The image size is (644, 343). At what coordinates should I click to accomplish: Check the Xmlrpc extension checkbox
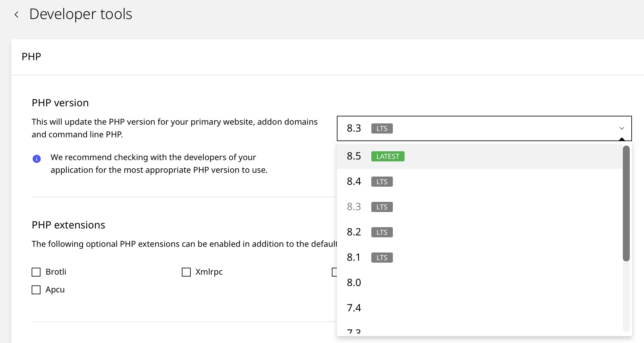pos(186,272)
